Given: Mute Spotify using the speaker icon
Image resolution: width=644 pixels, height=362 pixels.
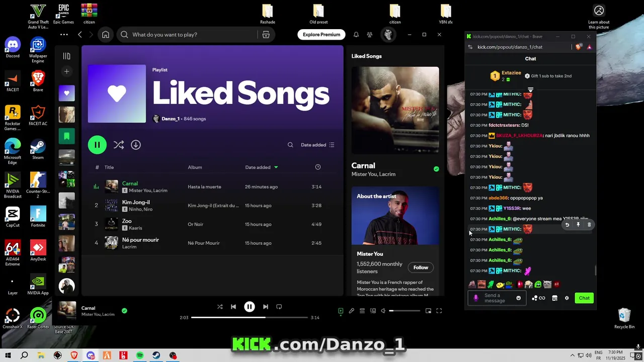Looking at the screenshot, I should click(x=383, y=311).
